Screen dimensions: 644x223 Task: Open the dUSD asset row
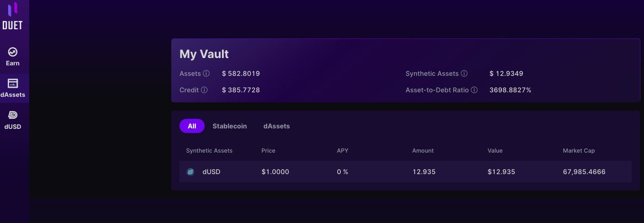406,172
